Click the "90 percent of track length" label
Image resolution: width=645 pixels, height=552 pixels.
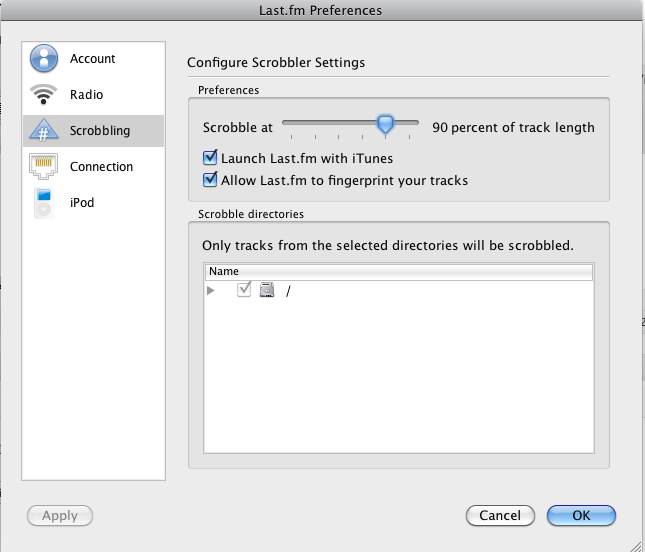coord(513,128)
